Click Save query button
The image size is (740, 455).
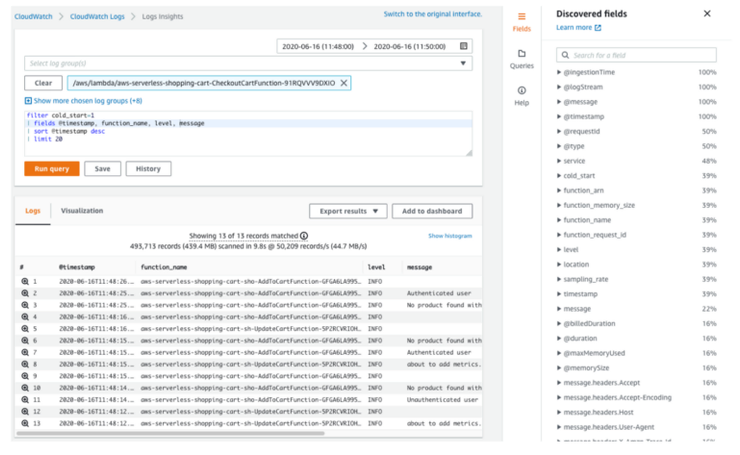pyautogui.click(x=102, y=169)
